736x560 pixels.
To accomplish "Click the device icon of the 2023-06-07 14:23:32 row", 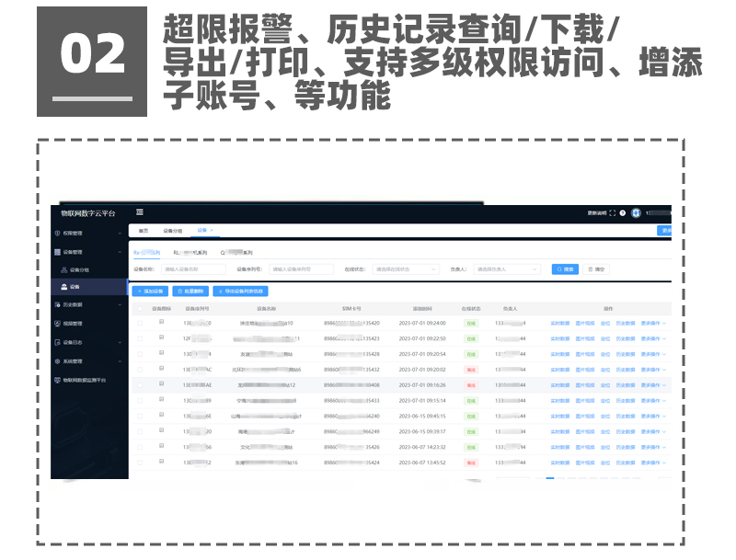I will 161,446.
